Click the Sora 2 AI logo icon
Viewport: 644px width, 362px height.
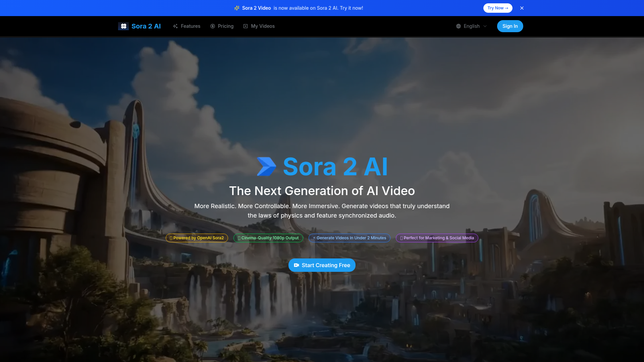(123, 26)
